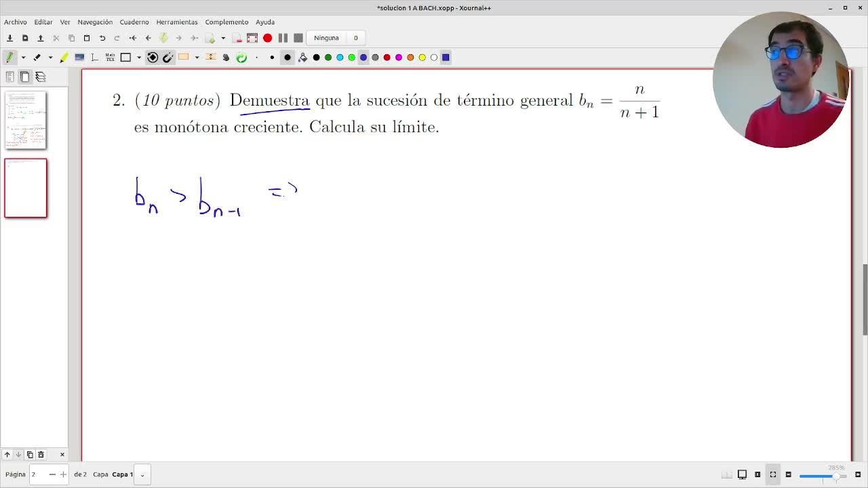
Task: Pick the Fill bucket tool
Action: [x=302, y=58]
